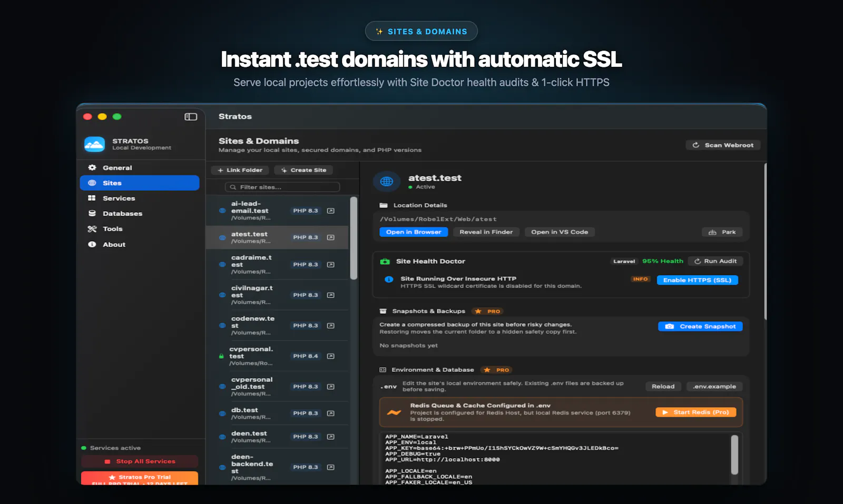Click the orange Redis icon in the warning
Screen dimensions: 843x504
click(394, 412)
